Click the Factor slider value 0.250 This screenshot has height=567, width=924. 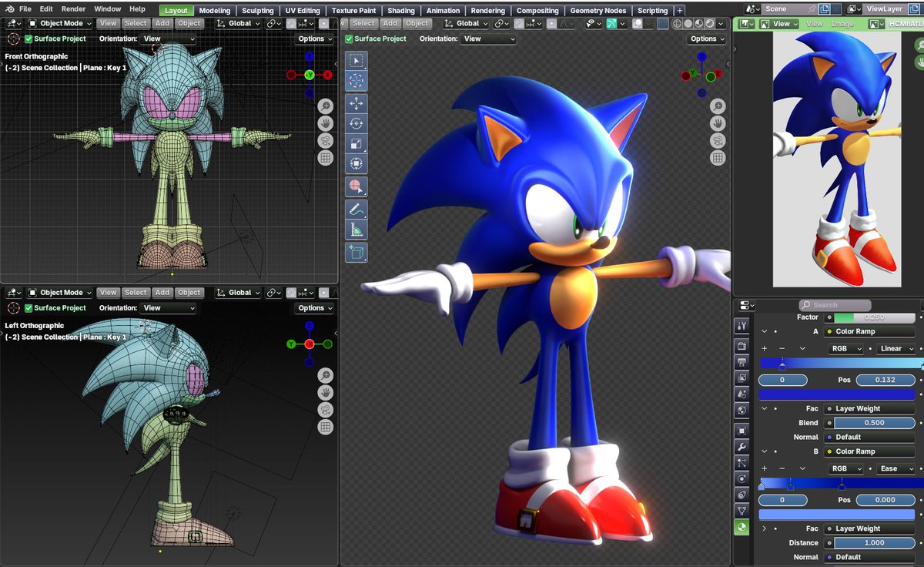point(875,317)
